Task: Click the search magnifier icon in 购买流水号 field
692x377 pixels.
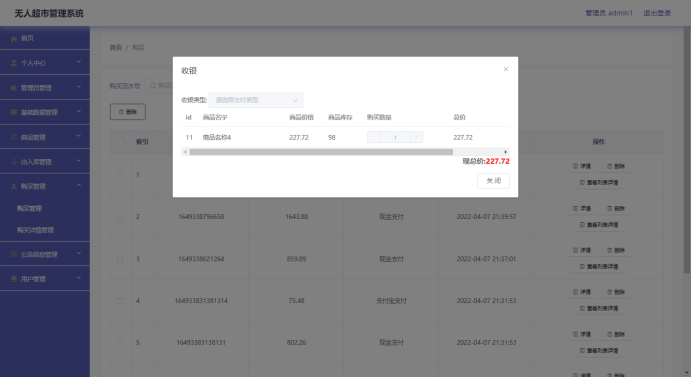Action: tap(153, 86)
